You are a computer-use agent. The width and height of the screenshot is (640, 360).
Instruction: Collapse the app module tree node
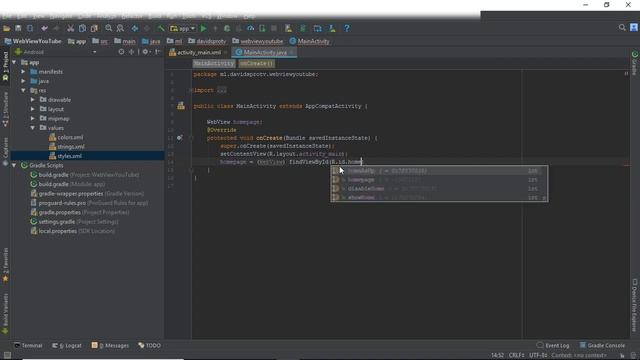pyautogui.click(x=14, y=62)
